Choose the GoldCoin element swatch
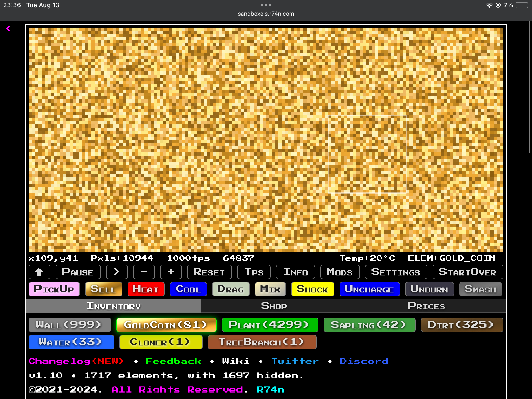Image resolution: width=532 pixels, height=399 pixels. [x=166, y=325]
